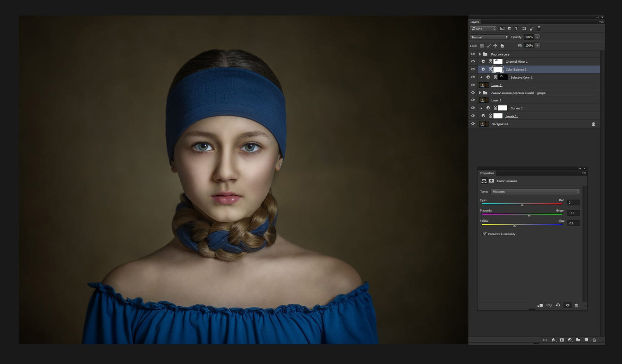The width and height of the screenshot is (622, 364).
Task: Select the Selective Color 1 layer
Action: (522, 77)
